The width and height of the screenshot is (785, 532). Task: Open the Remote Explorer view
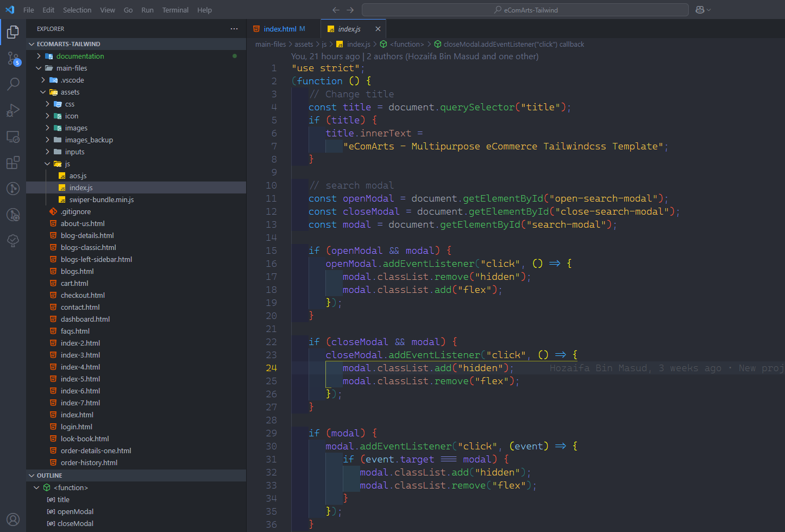click(x=13, y=136)
